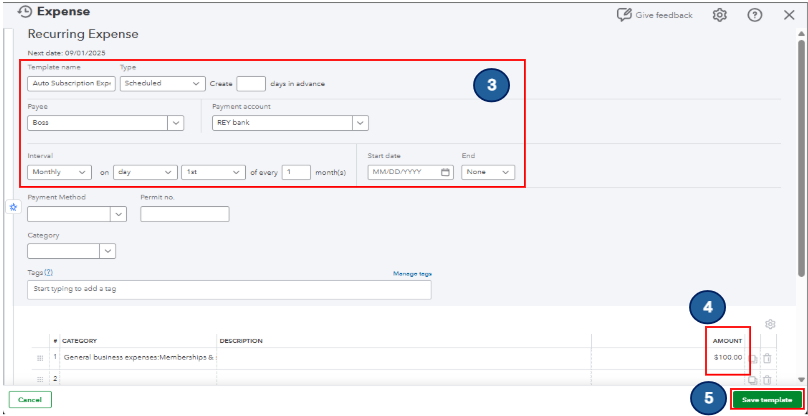Screen dimensions: 808x416
Task: Expand the Payment Method dropdown
Action: pyautogui.click(x=118, y=214)
